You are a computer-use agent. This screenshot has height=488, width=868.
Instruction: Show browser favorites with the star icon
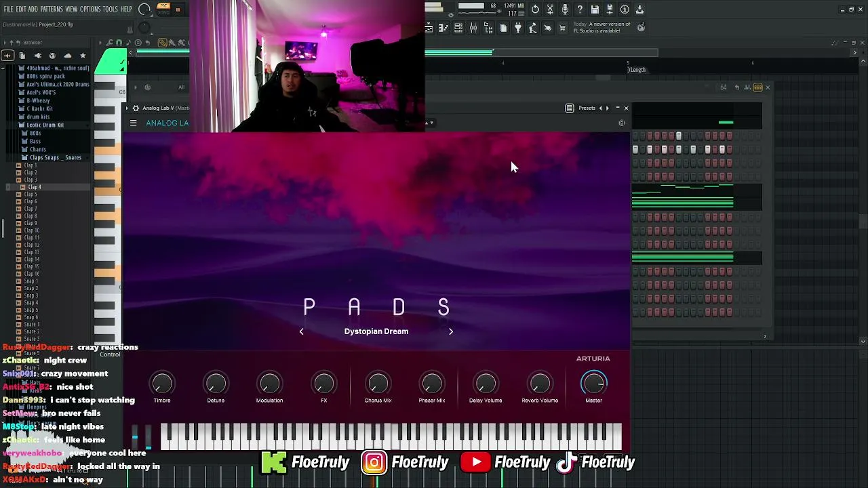[x=83, y=56]
